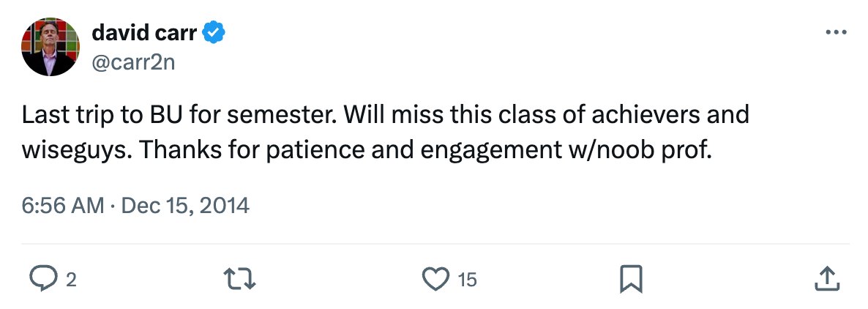Bookmark this tweet
Screen dimensions: 868x309
coord(631,278)
